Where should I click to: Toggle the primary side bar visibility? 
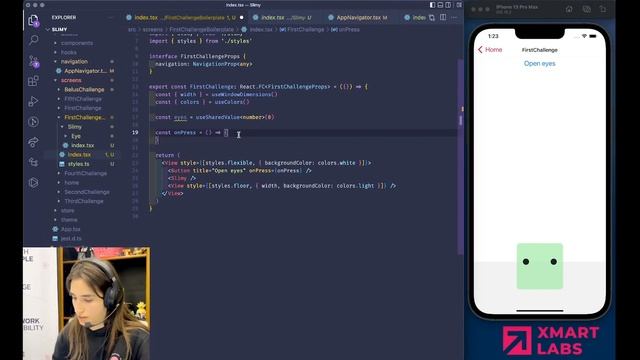[432, 5]
